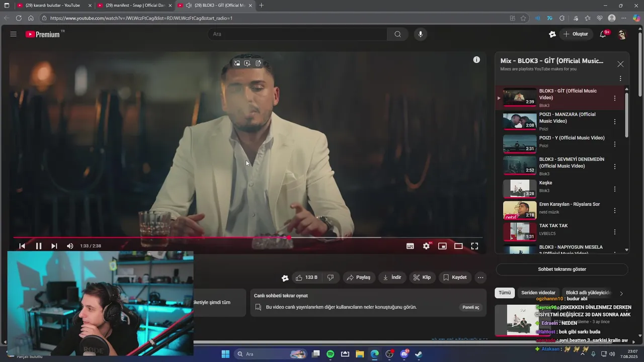Screen dimensions: 644x362
Task: Click the address bar URL
Action: (141, 18)
